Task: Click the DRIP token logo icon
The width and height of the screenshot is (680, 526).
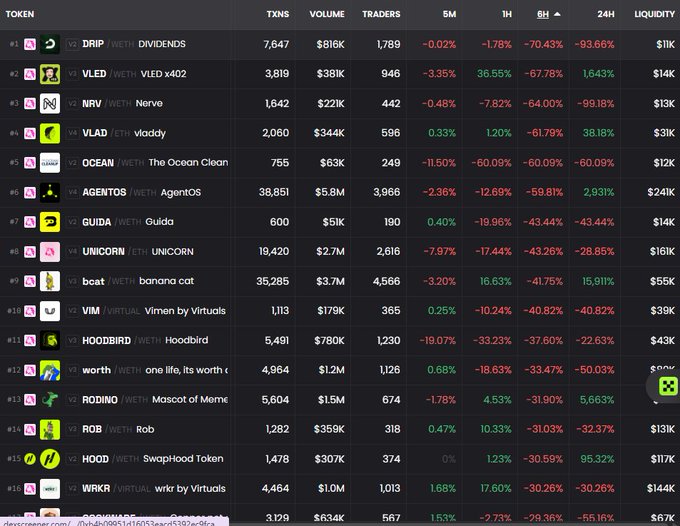Action: point(50,44)
